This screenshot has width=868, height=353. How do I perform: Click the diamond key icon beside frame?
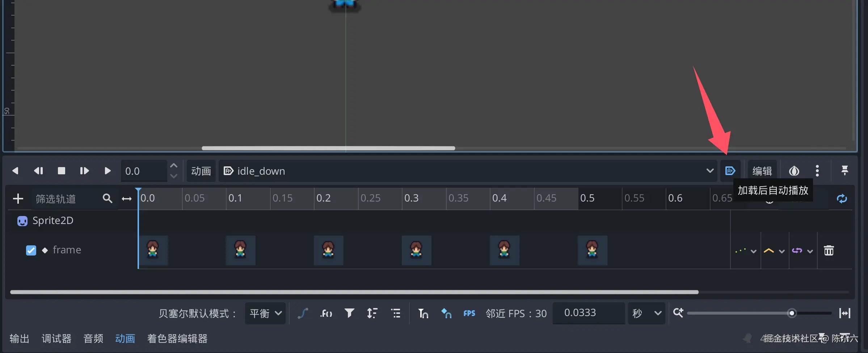[45, 250]
